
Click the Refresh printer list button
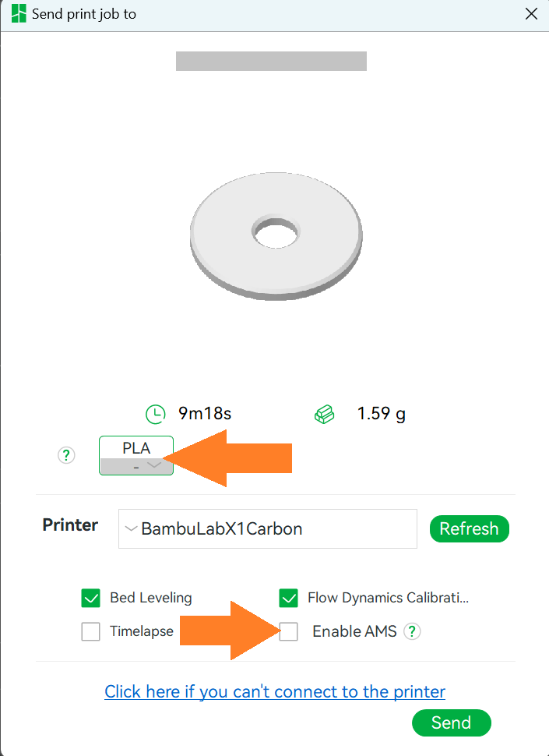tap(469, 528)
